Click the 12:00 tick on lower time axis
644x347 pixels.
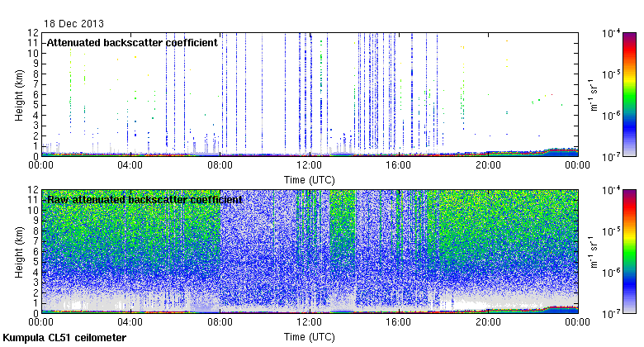point(310,322)
